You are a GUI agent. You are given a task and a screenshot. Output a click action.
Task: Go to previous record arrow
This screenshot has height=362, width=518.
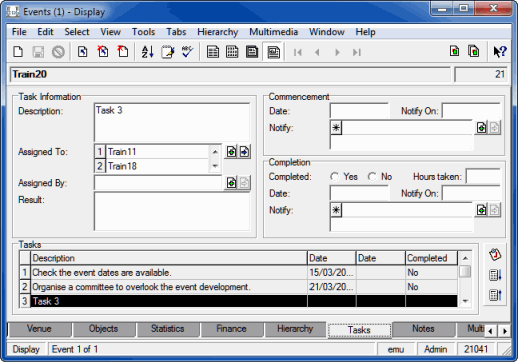(x=317, y=52)
